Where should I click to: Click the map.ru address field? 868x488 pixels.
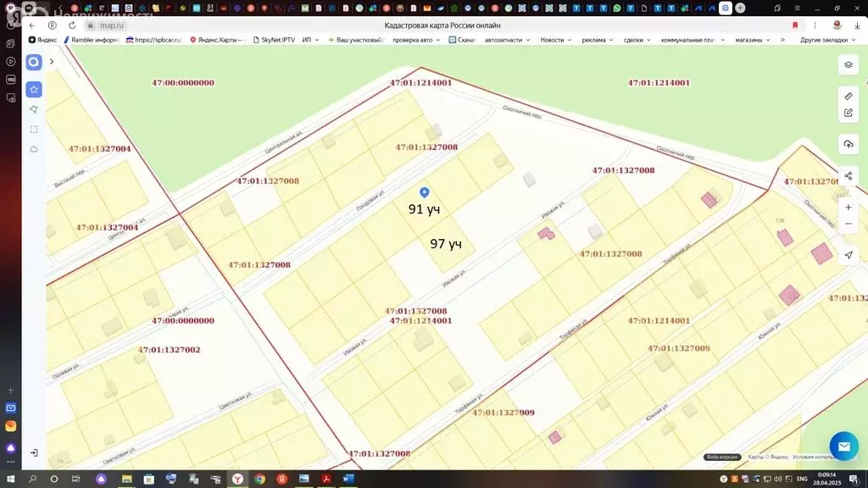pyautogui.click(x=112, y=25)
